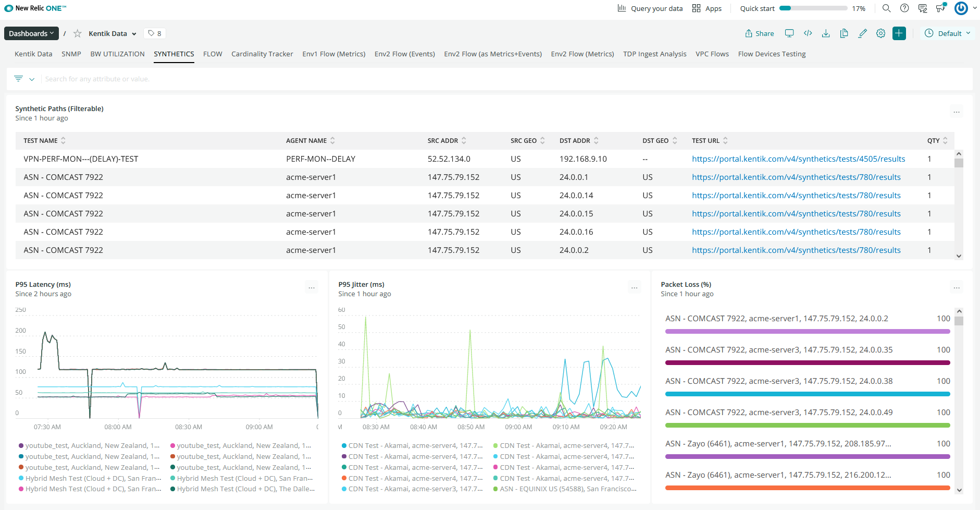Image resolution: width=980 pixels, height=510 pixels.
Task: Switch to the SNMP tab
Action: (x=71, y=54)
